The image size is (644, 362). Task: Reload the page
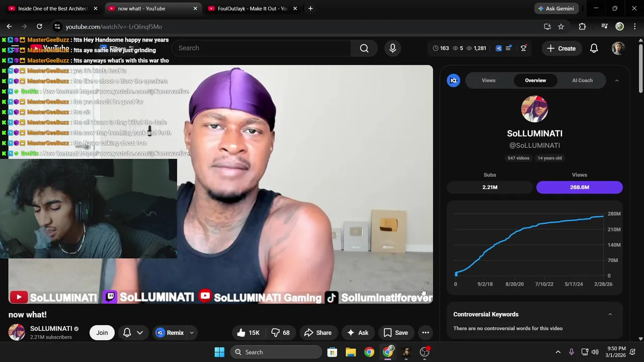coord(39,27)
